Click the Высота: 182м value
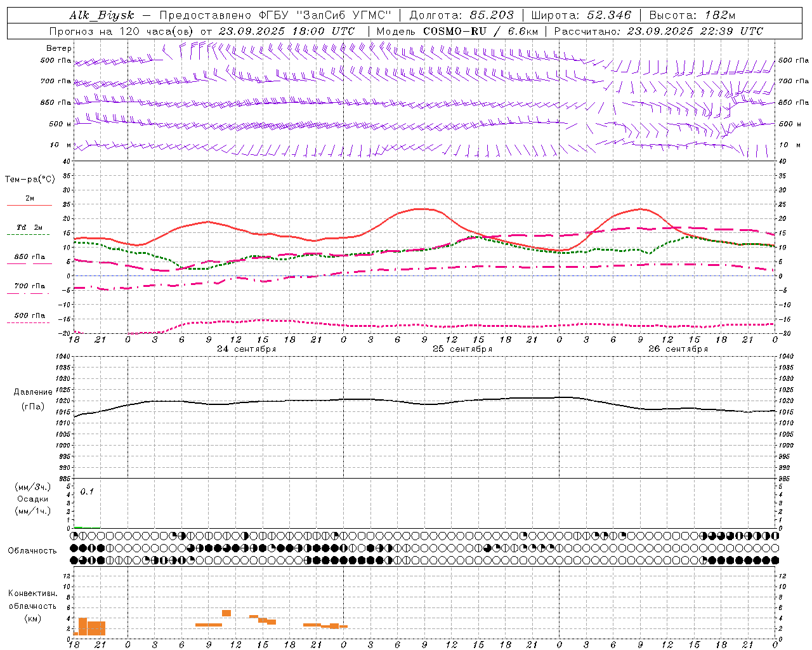 tap(693, 15)
